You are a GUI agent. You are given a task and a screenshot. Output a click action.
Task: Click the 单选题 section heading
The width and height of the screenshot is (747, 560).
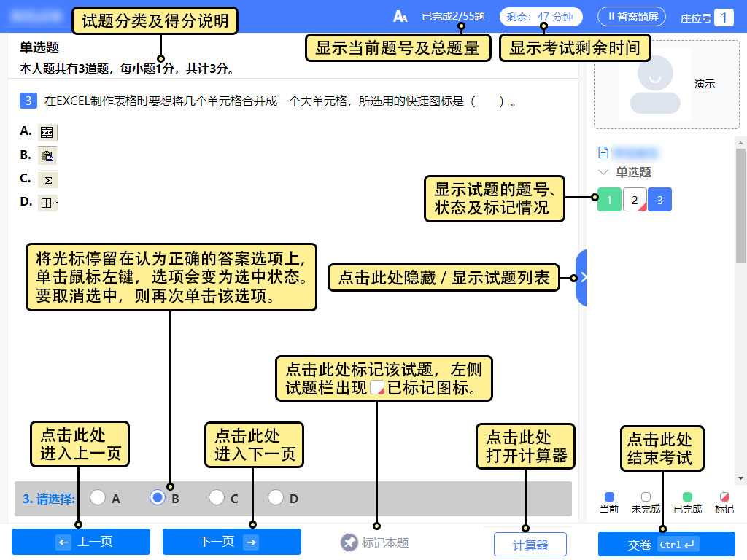click(39, 47)
